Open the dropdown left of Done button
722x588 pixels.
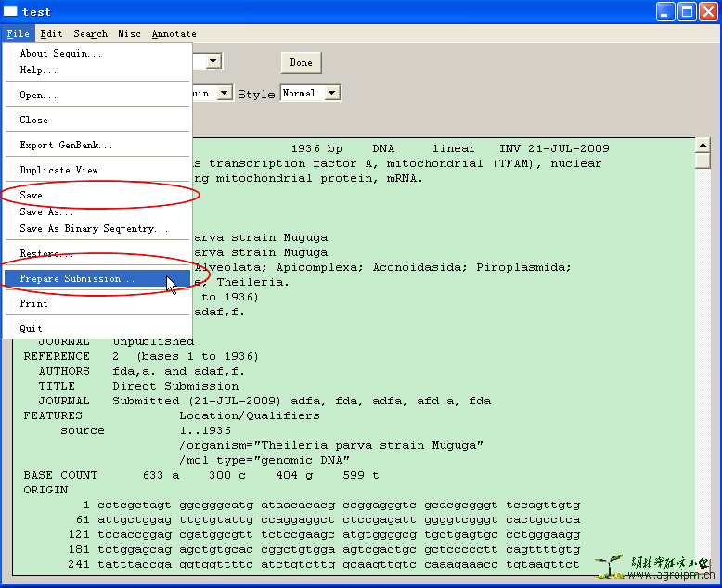point(213,61)
